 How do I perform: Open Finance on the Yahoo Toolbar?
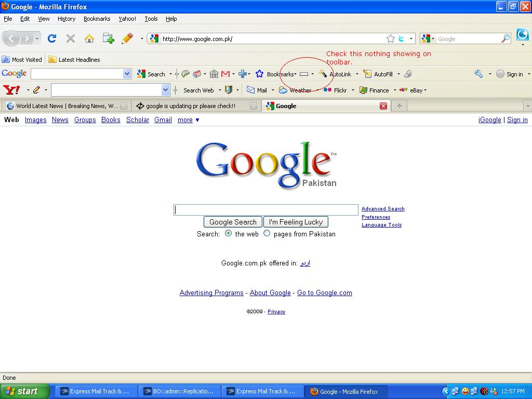[x=374, y=90]
